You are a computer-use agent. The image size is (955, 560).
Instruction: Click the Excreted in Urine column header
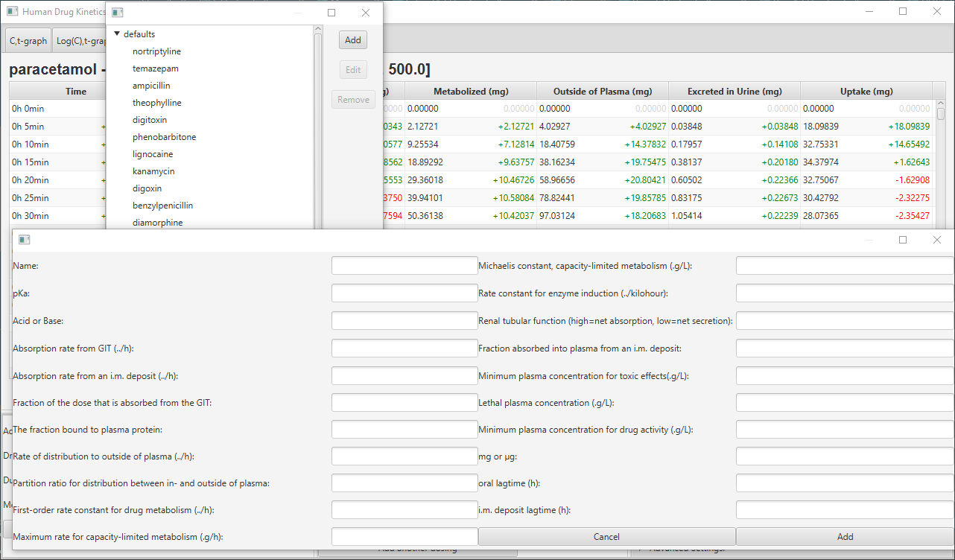pyautogui.click(x=734, y=92)
